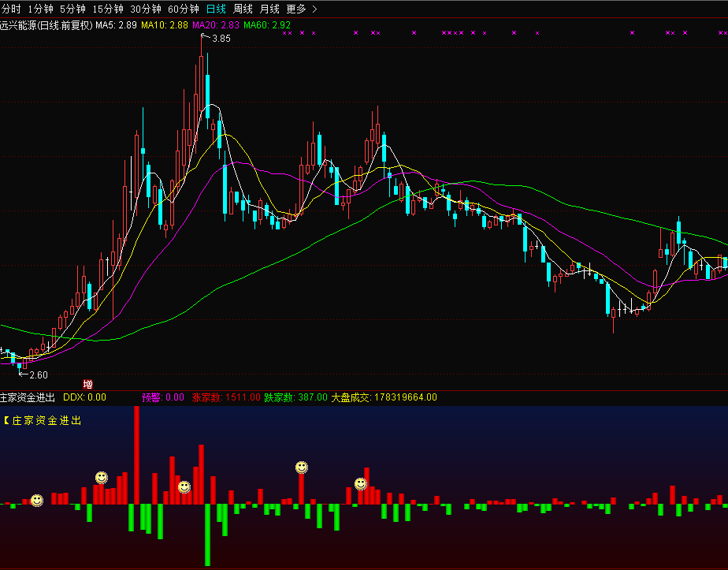Select the 日线 daily chart tab
The image size is (728, 570).
[x=216, y=9]
